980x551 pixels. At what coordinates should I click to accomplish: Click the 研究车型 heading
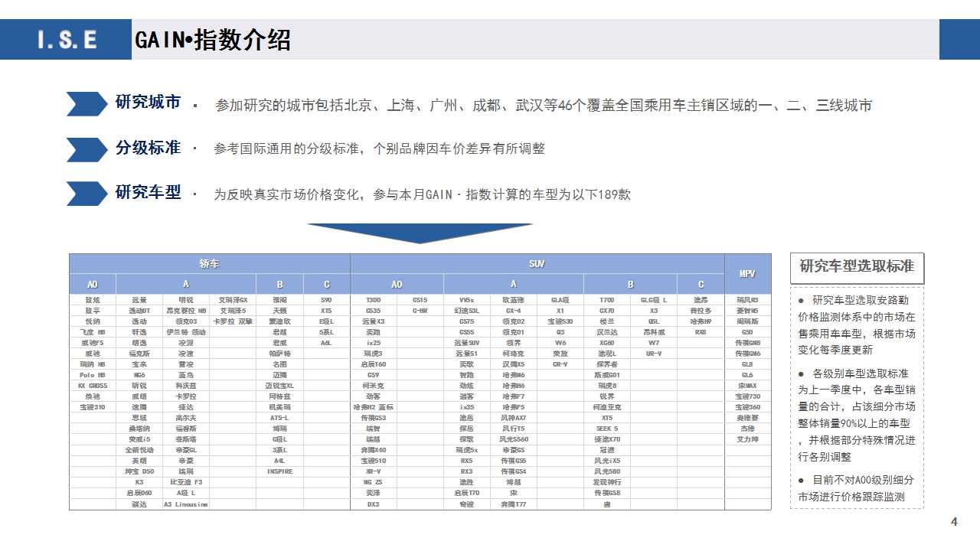click(x=148, y=192)
